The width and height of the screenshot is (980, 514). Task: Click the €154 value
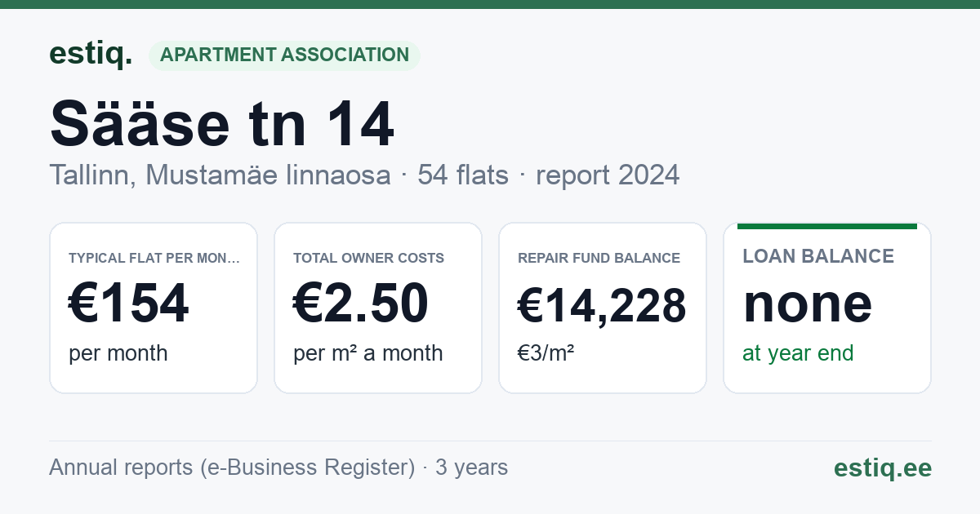pyautogui.click(x=129, y=303)
